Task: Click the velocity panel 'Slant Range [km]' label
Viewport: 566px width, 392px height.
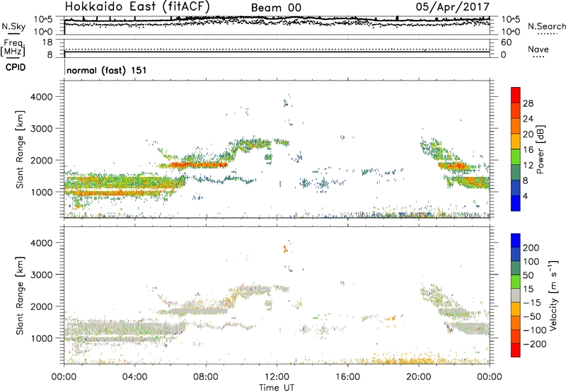Action: 20,295
